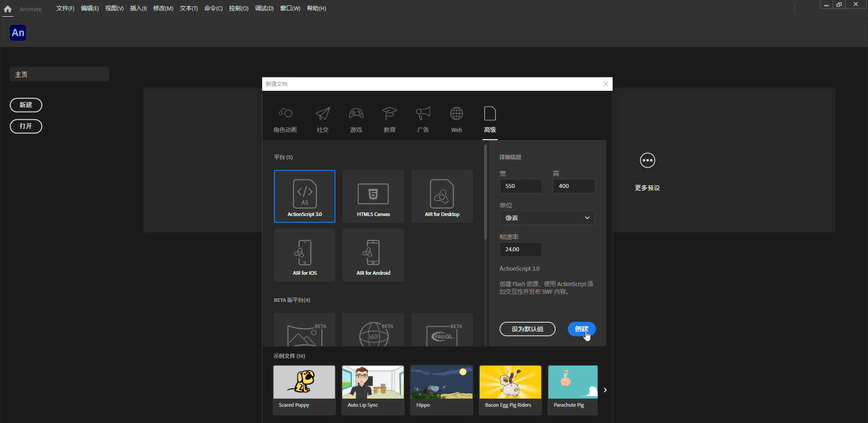Open the 视图(V) menu
868x423 pixels.
coord(114,9)
